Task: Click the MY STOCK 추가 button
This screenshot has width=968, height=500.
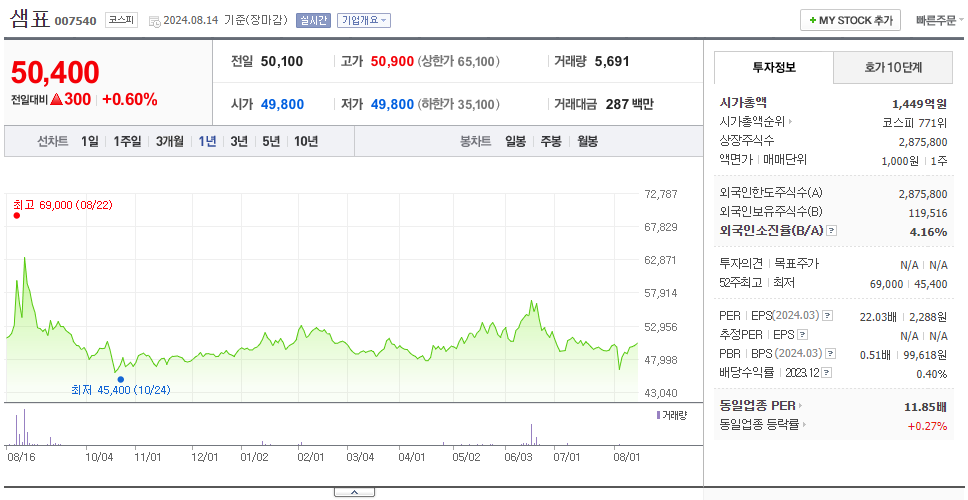Action: [x=850, y=20]
